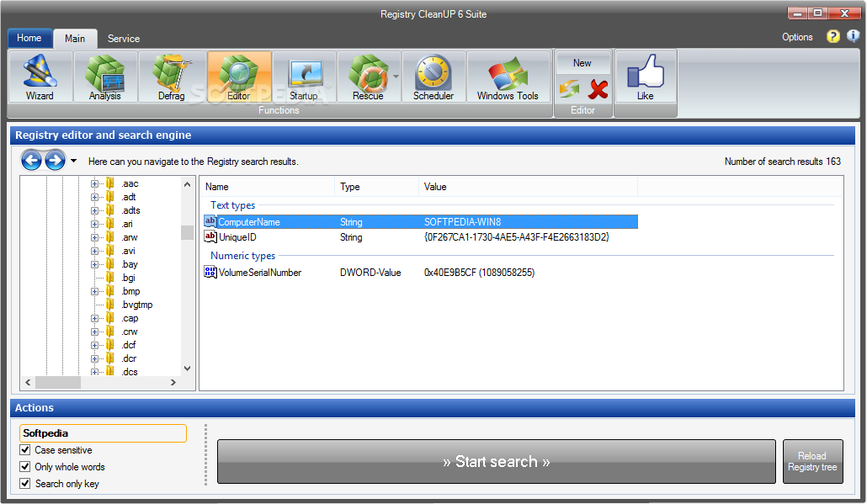
Task: Click the VolumeSerialNumber DWORD icon
Action: pyautogui.click(x=210, y=272)
